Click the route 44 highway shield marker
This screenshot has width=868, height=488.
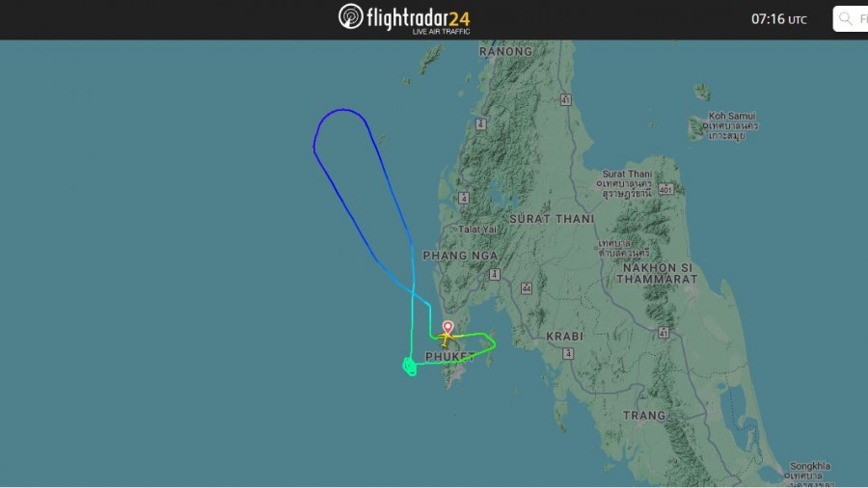click(527, 288)
